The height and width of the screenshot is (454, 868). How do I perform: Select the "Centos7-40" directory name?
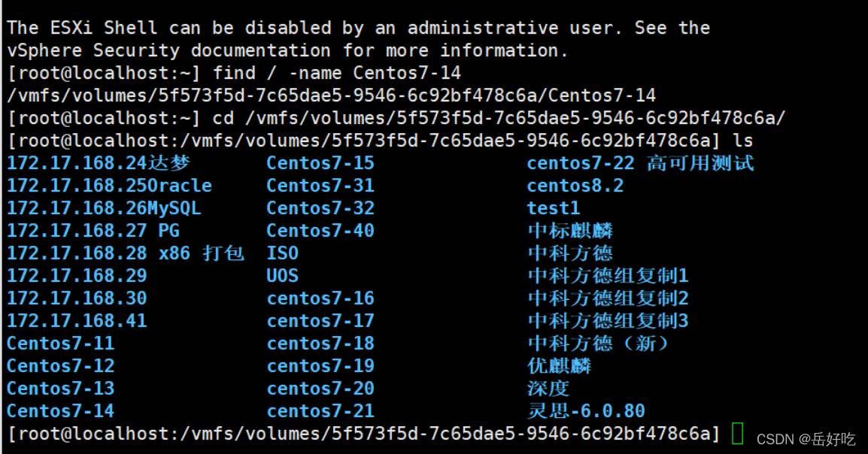pos(320,231)
